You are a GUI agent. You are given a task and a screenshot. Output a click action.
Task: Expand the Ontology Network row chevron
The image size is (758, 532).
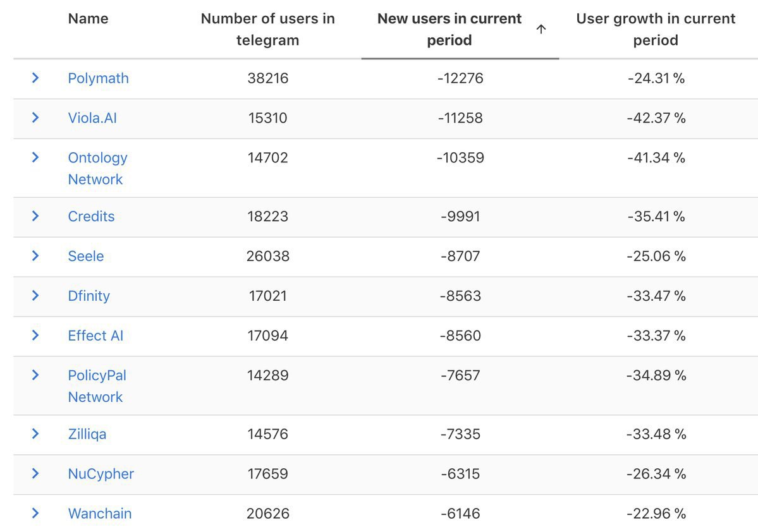click(x=35, y=157)
